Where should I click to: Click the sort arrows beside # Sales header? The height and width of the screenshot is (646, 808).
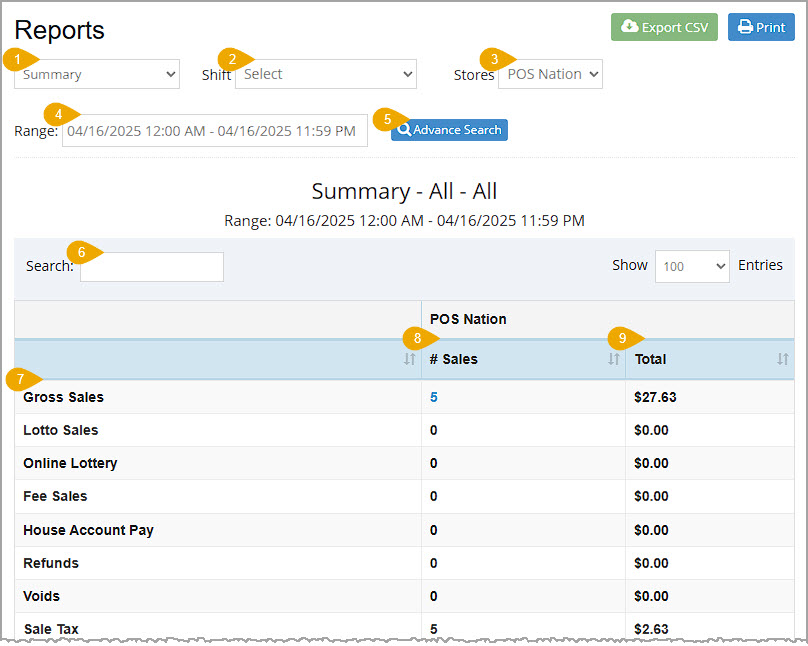613,359
